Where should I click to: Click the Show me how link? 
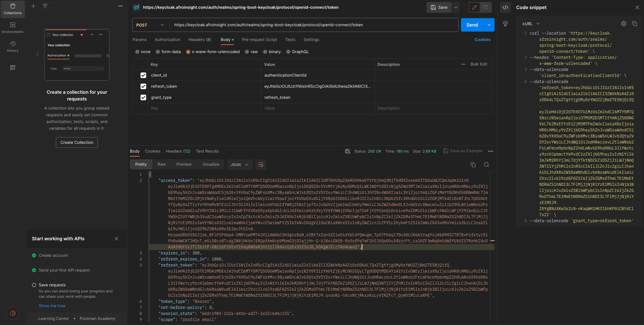(x=52, y=306)
